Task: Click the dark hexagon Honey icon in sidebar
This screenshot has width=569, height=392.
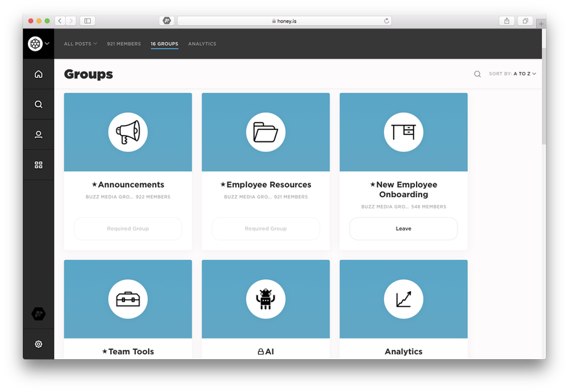Action: pos(39,314)
